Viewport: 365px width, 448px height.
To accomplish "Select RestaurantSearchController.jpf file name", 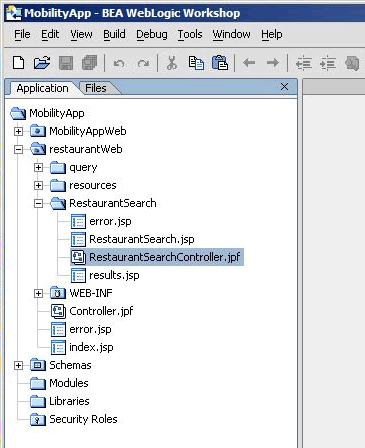I will click(x=165, y=257).
